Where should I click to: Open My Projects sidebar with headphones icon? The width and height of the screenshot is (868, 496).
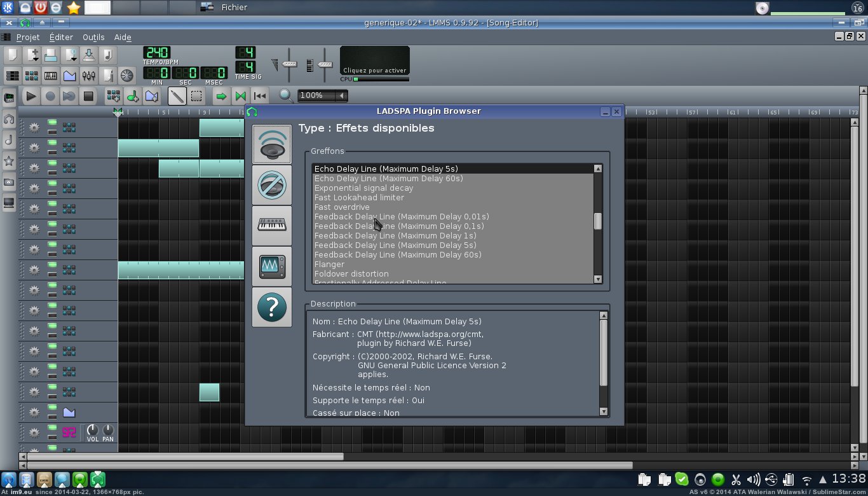(9, 119)
